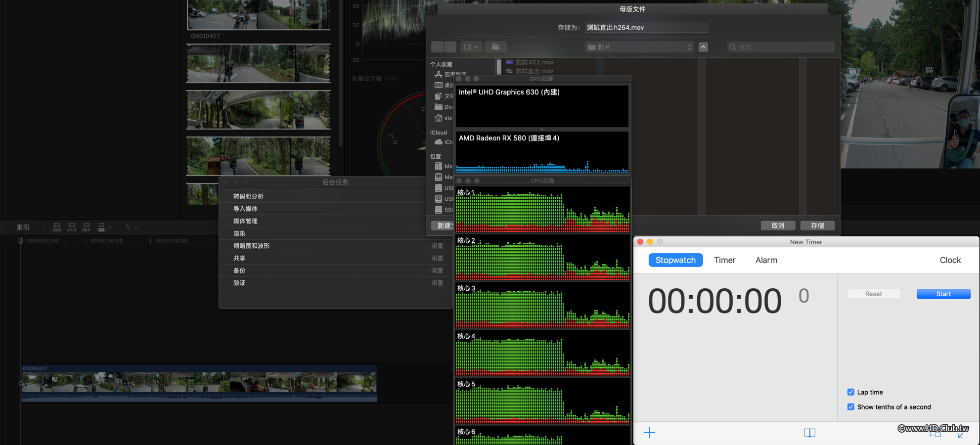Click the insert clip icon in timeline toolbar
980x445 pixels.
[72, 227]
